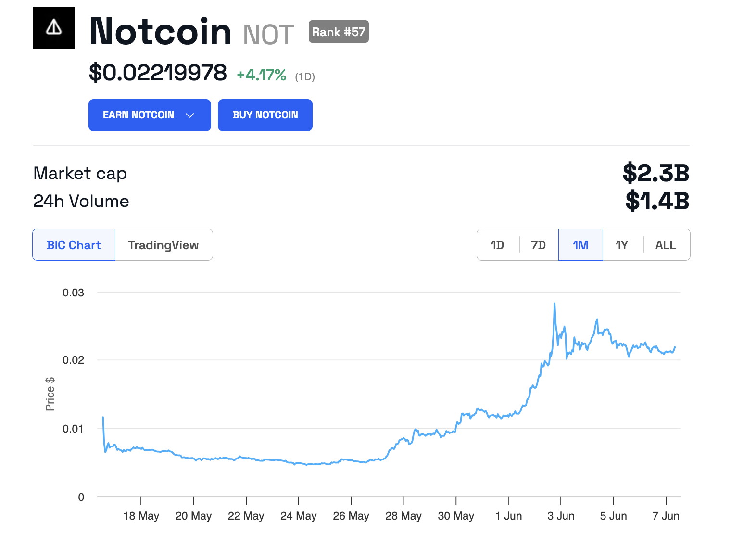
Task: Click the Earn Notcoin button label
Action: 139,115
